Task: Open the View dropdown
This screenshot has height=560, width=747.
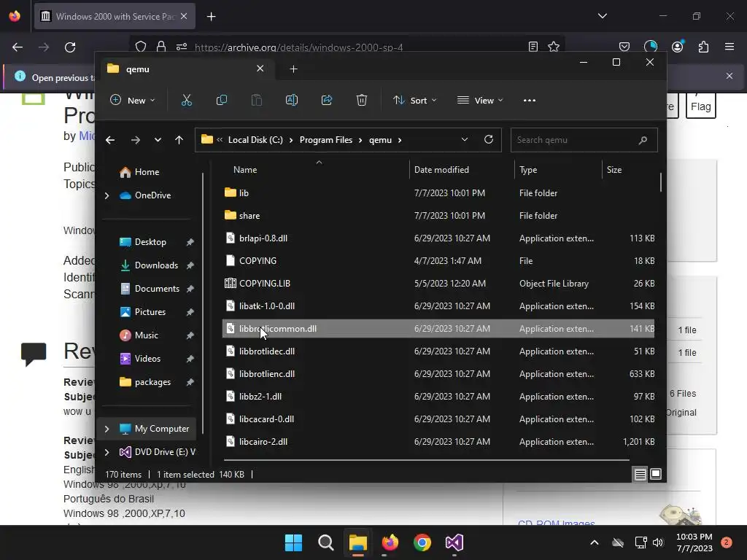Action: (x=480, y=101)
